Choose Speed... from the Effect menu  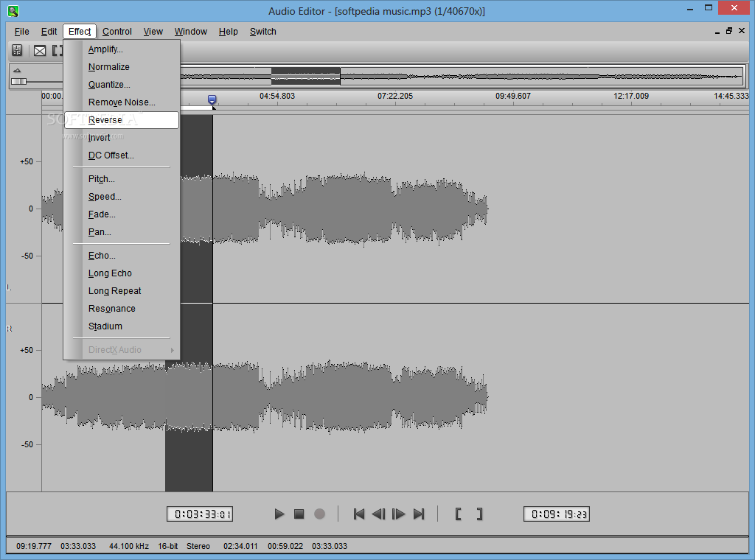(x=122, y=196)
